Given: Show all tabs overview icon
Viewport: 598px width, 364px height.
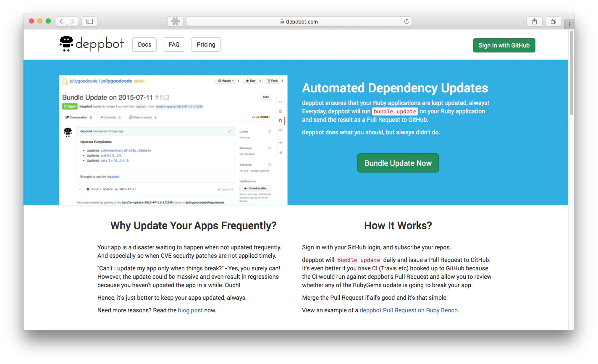Looking at the screenshot, I should [x=553, y=21].
